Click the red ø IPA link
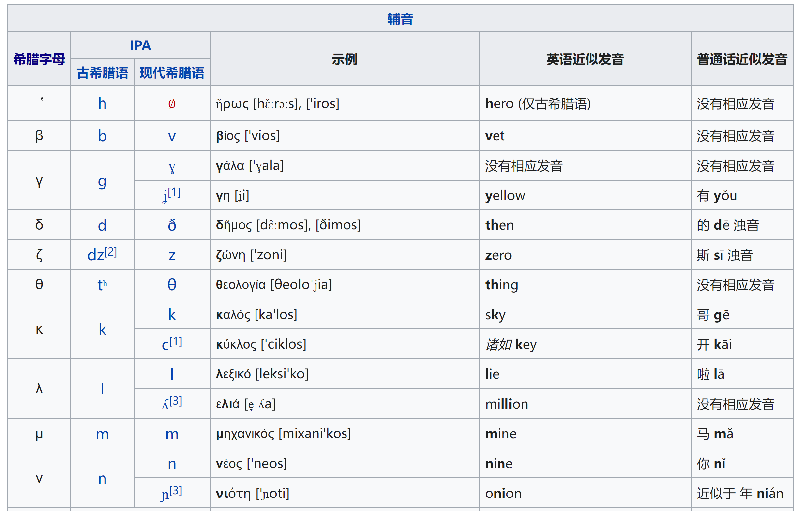 point(172,103)
